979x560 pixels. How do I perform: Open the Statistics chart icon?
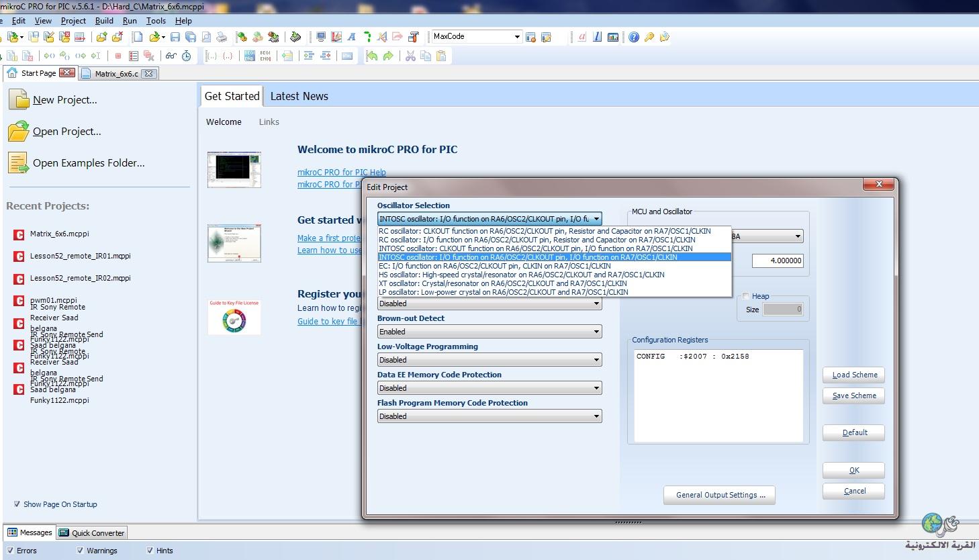[613, 37]
